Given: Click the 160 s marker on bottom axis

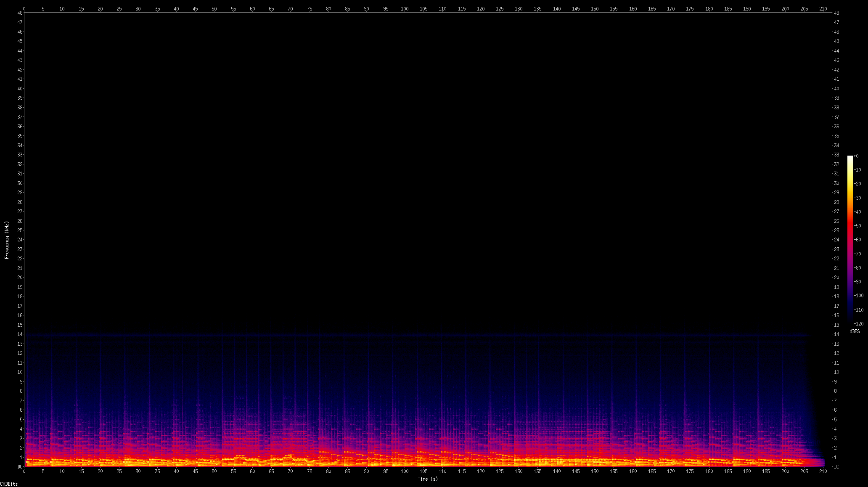Looking at the screenshot, I should coord(632,471).
